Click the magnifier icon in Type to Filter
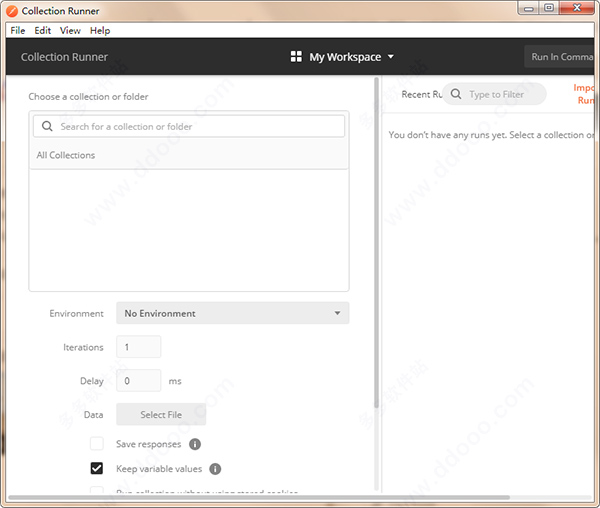The width and height of the screenshot is (600, 508). pyautogui.click(x=456, y=94)
